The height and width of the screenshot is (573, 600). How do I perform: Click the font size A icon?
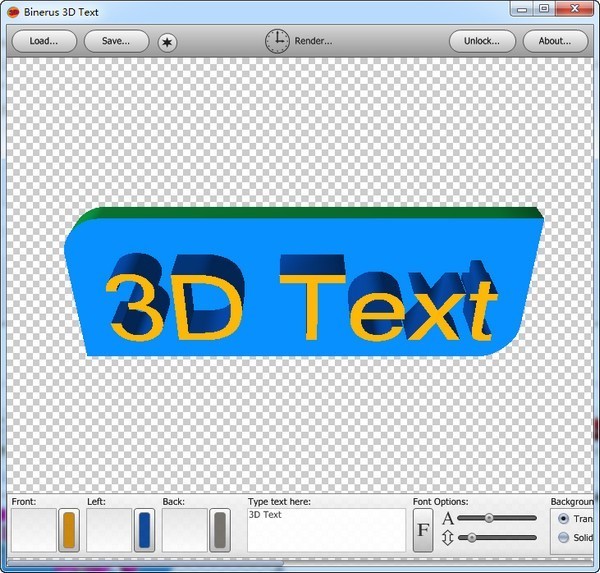tap(447, 518)
